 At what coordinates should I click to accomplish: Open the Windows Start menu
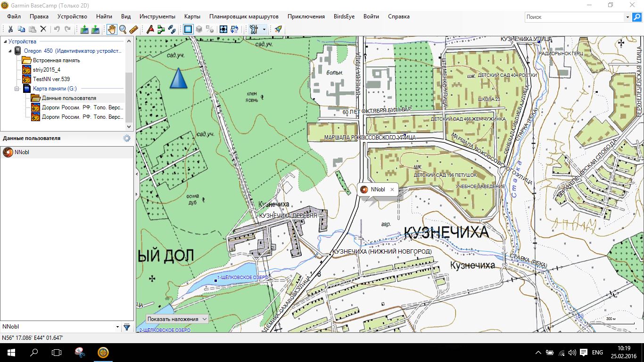click(x=11, y=352)
